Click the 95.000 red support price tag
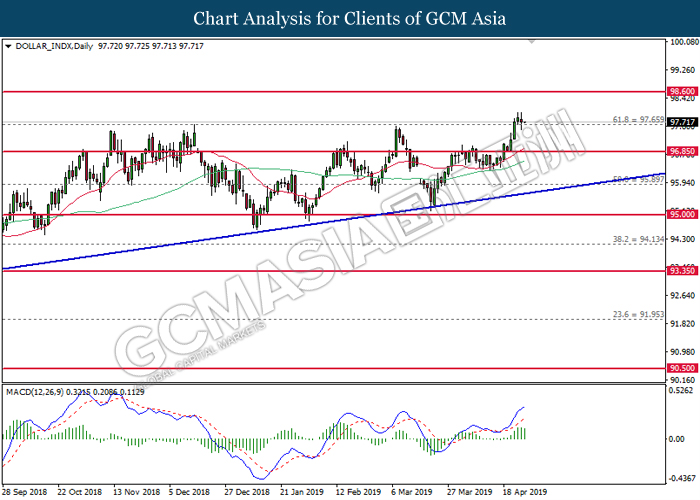Viewport: 700px width, 500px height. (681, 215)
